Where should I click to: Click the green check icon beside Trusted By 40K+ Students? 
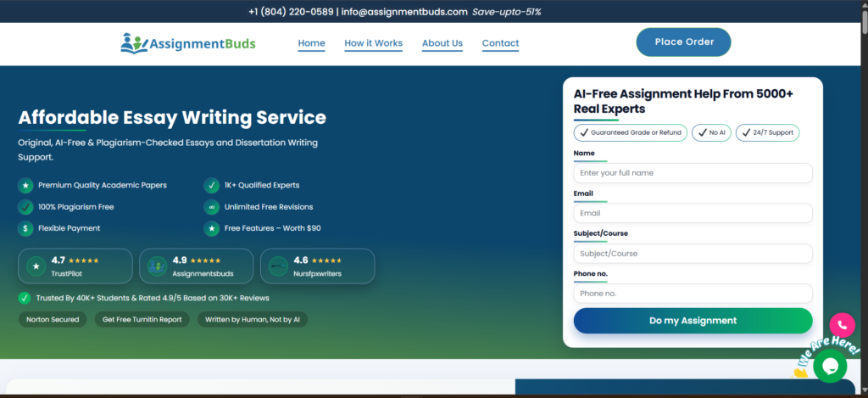click(x=25, y=298)
